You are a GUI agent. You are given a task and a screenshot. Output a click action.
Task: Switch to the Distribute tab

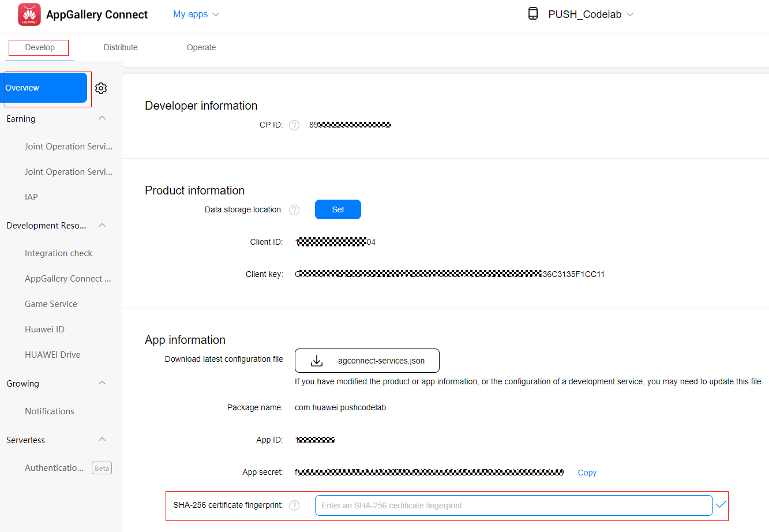(x=121, y=47)
